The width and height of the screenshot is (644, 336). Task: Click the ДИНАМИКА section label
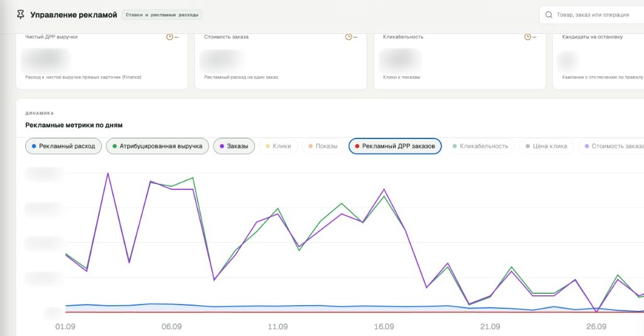(x=40, y=113)
